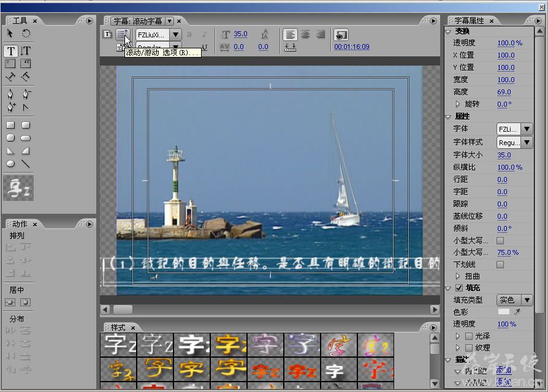Set text alignment to right
Image resolution: width=548 pixels, height=392 pixels.
coord(321,34)
